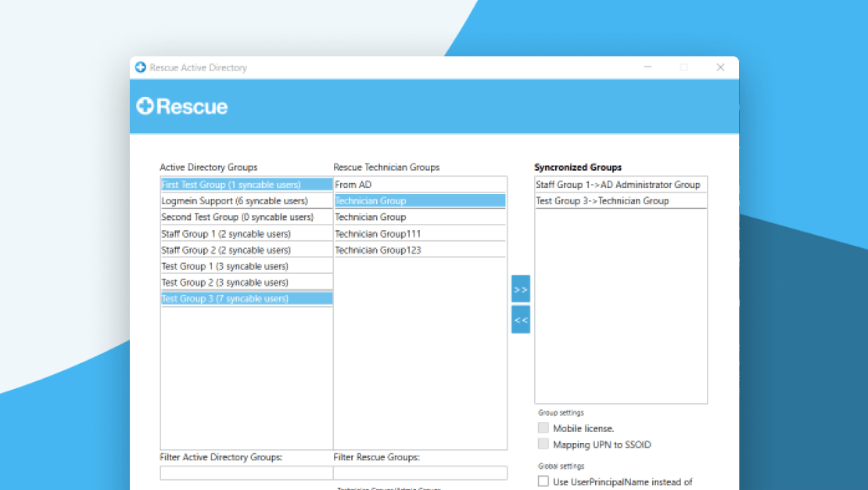Click the << arrow to remove a synced group
The height and width of the screenshot is (490, 868).
click(520, 319)
